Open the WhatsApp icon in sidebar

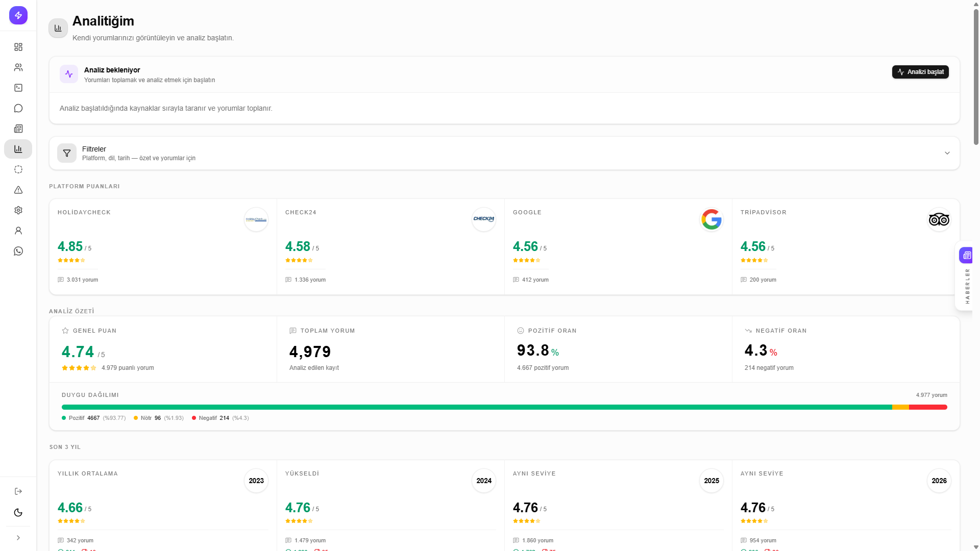18,251
